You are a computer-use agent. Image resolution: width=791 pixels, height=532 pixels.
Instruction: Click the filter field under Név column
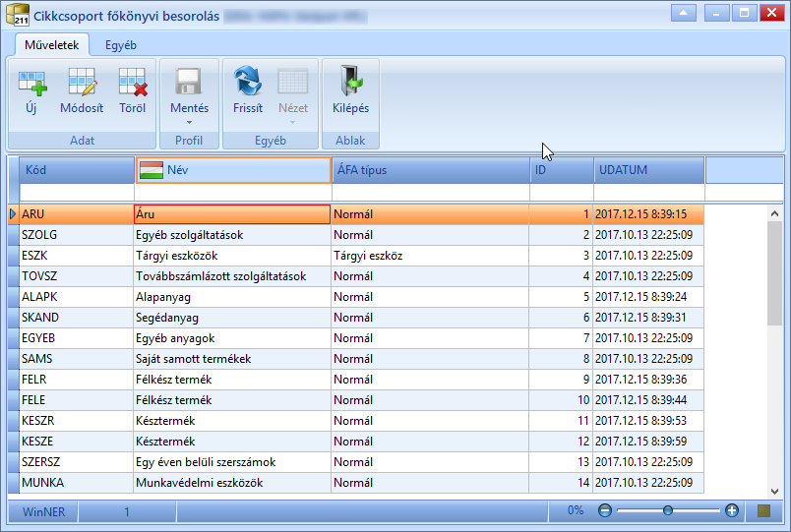[x=232, y=192]
